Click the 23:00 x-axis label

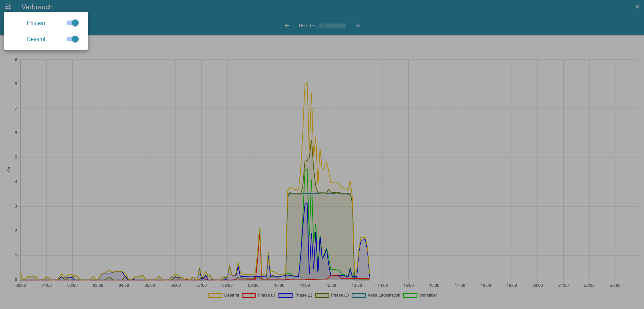click(x=615, y=285)
